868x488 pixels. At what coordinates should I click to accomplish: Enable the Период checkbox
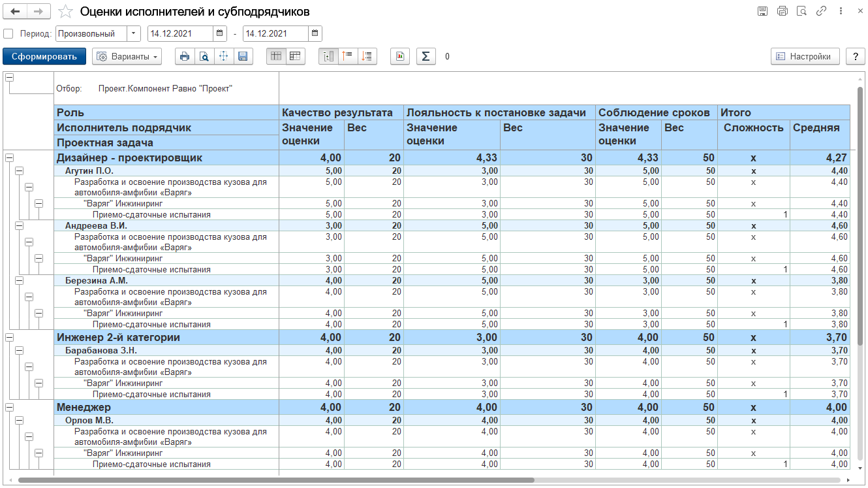8,33
